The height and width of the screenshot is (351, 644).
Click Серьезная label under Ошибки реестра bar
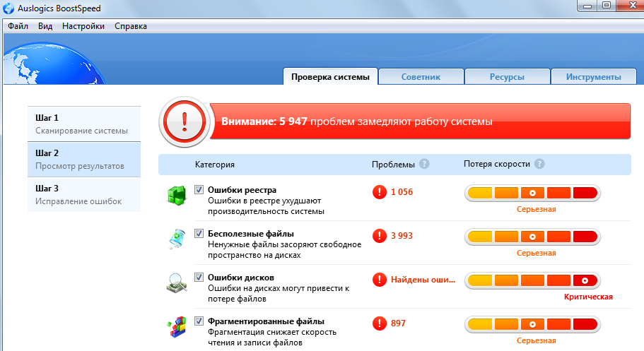tap(537, 209)
